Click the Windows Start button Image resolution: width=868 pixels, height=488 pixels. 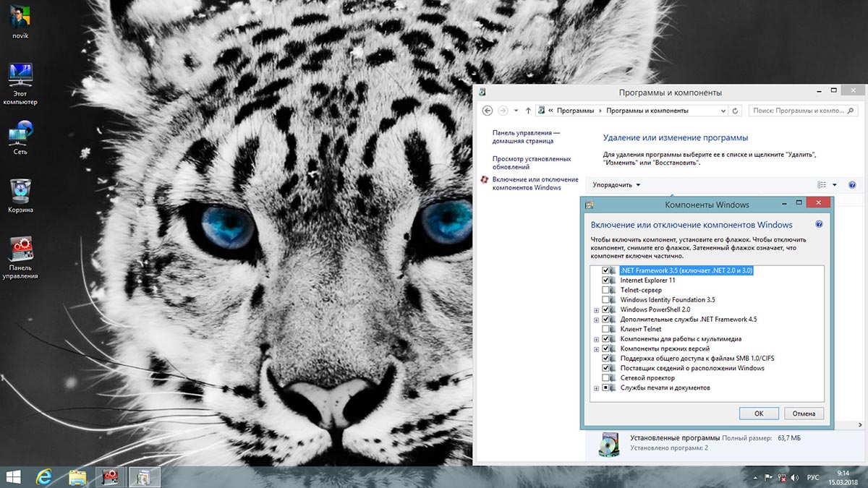pos(14,476)
